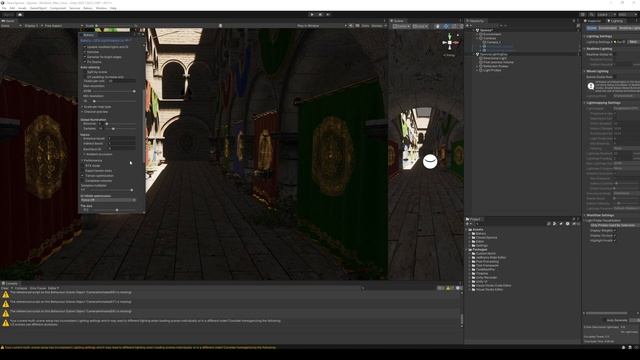The height and width of the screenshot is (360, 640).
Task: Switch to the Lighting tab
Action: point(616,21)
